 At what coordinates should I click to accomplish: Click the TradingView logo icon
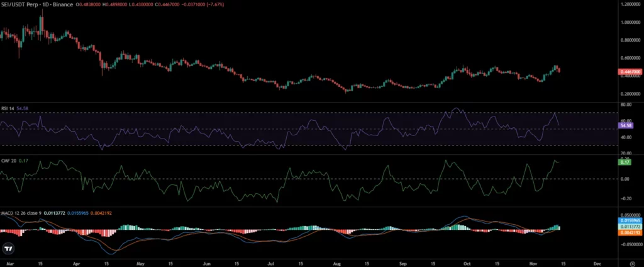(x=8, y=249)
